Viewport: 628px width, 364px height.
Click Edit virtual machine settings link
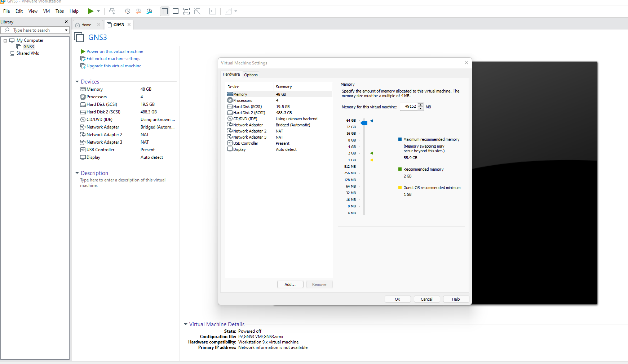113,59
